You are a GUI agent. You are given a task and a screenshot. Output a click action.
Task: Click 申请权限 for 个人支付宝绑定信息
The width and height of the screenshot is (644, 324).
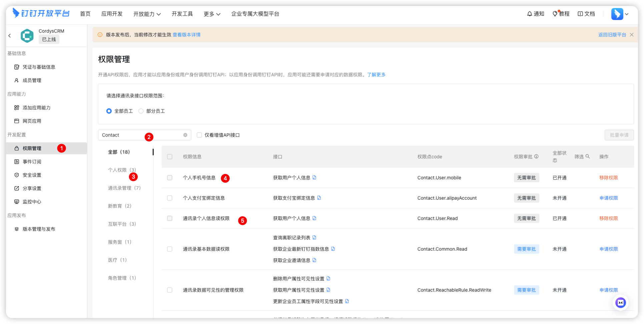(x=608, y=198)
